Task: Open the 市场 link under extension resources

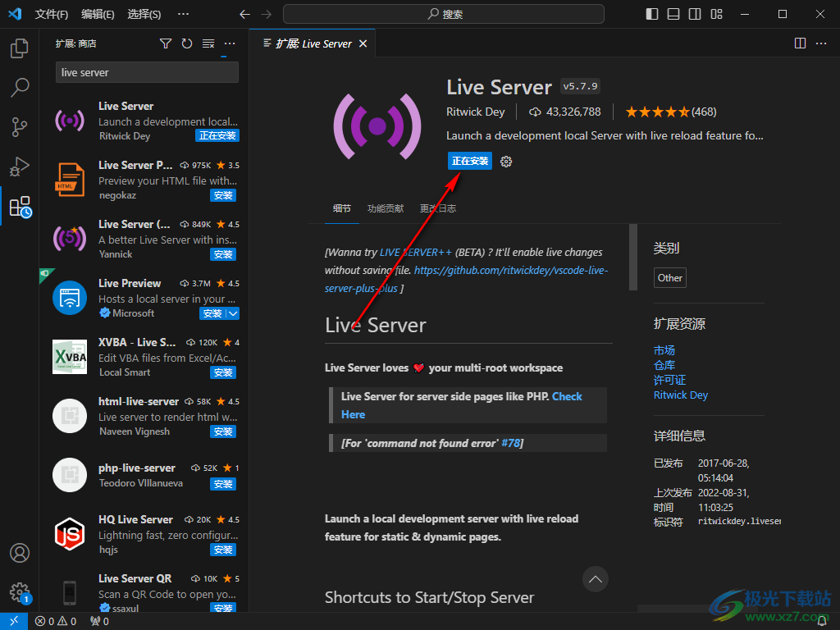Action: coord(664,350)
